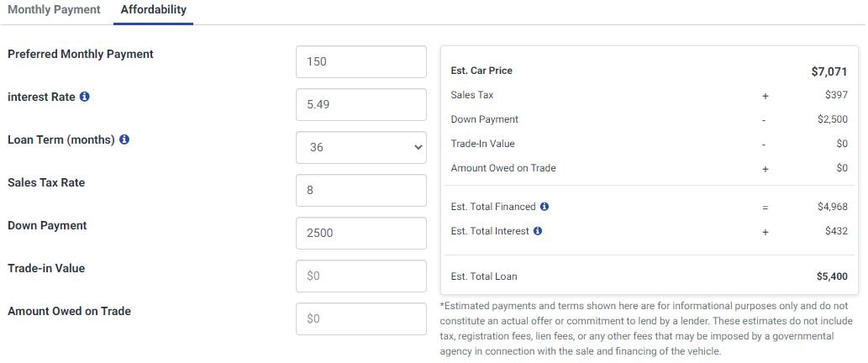Viewport: 868px width, 363px height.
Task: Switch to the Monthly Payment tab
Action: point(55,9)
